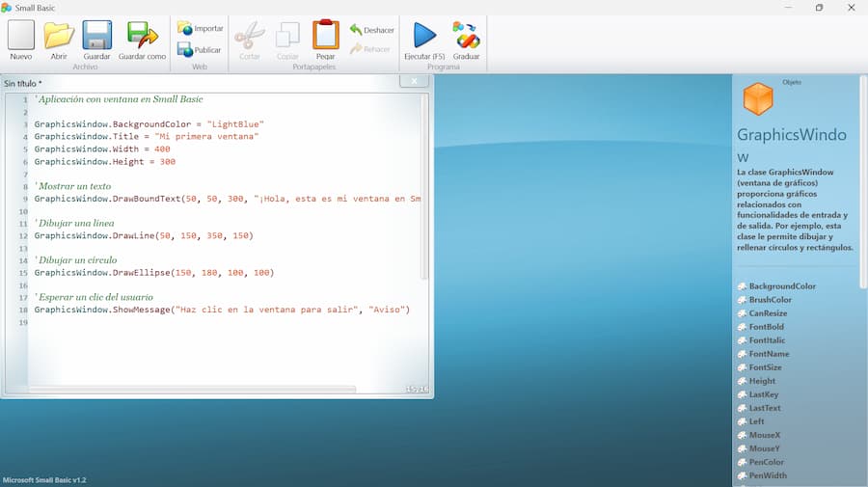Screen dimensions: 868x487
Task: Select the MouseX property
Action: [764, 435]
